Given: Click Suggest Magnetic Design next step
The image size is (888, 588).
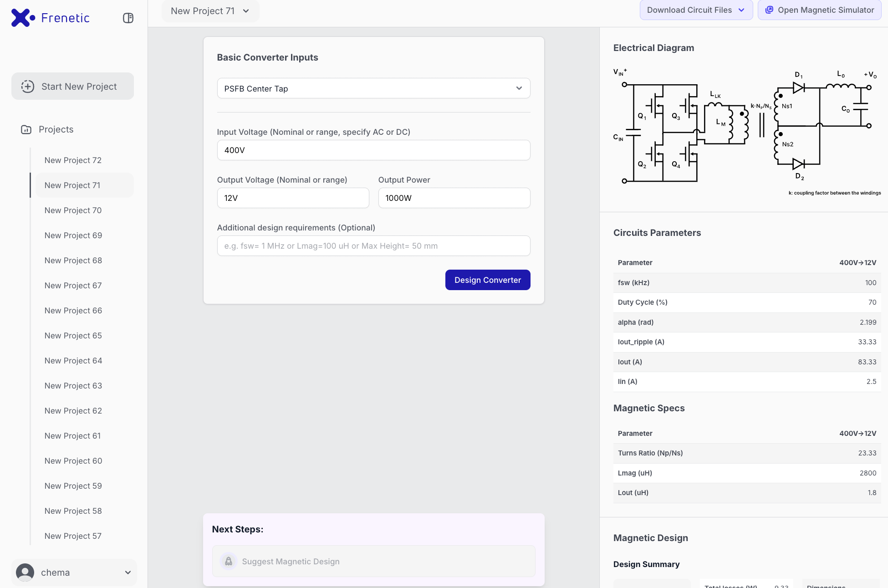Looking at the screenshot, I should (x=373, y=561).
